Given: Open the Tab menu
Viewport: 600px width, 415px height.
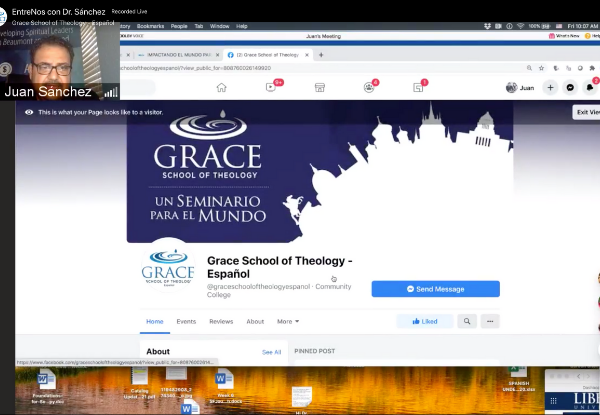Looking at the screenshot, I should pos(199,26).
